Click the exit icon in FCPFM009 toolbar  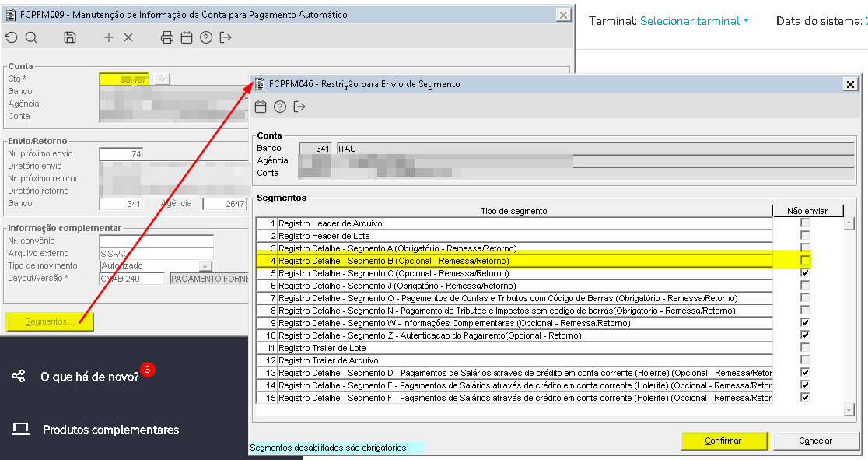pyautogui.click(x=226, y=37)
